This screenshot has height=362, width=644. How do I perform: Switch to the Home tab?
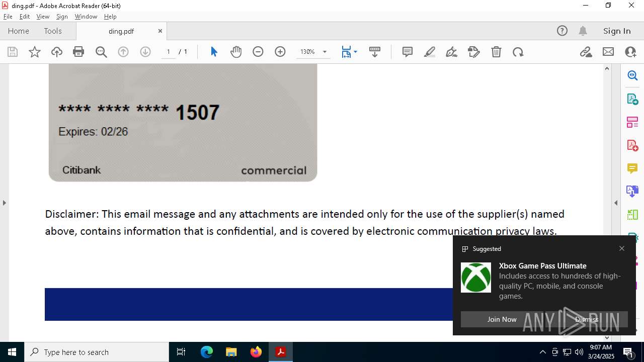[x=19, y=31]
